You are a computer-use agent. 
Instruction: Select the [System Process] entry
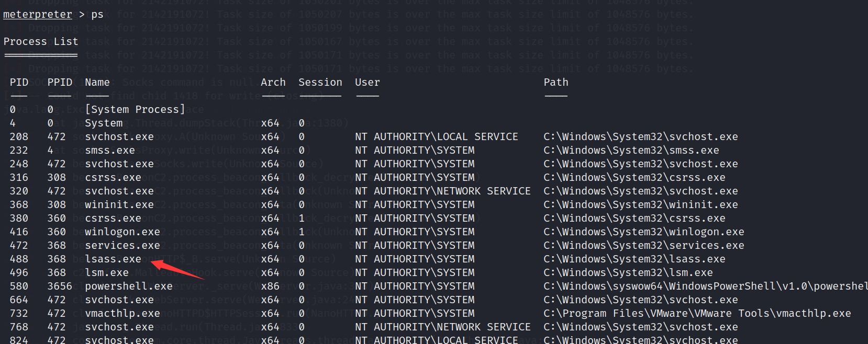point(135,109)
